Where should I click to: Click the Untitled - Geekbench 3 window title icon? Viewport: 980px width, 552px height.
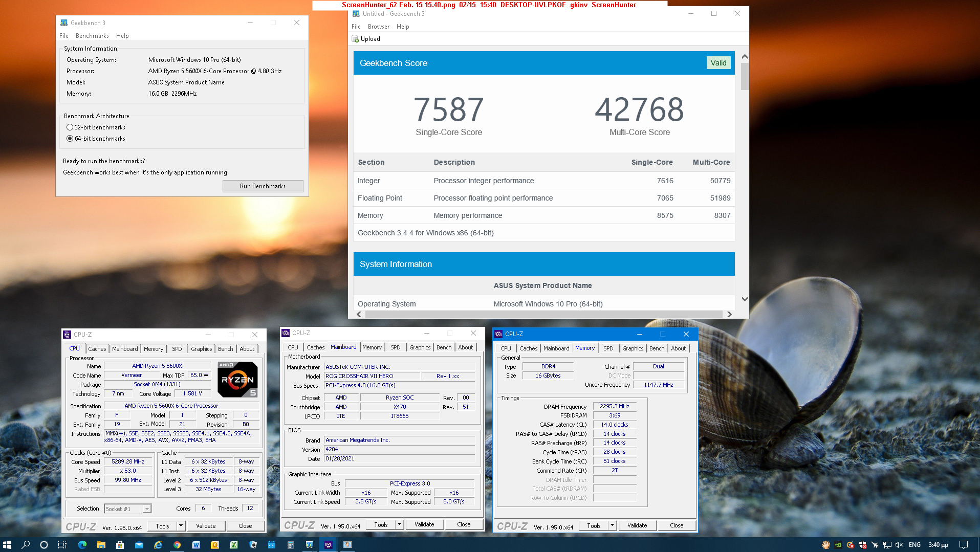coord(356,14)
